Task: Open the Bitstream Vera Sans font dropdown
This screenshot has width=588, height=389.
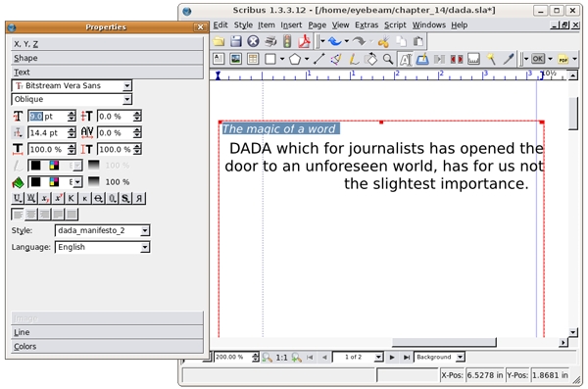Action: (x=72, y=85)
